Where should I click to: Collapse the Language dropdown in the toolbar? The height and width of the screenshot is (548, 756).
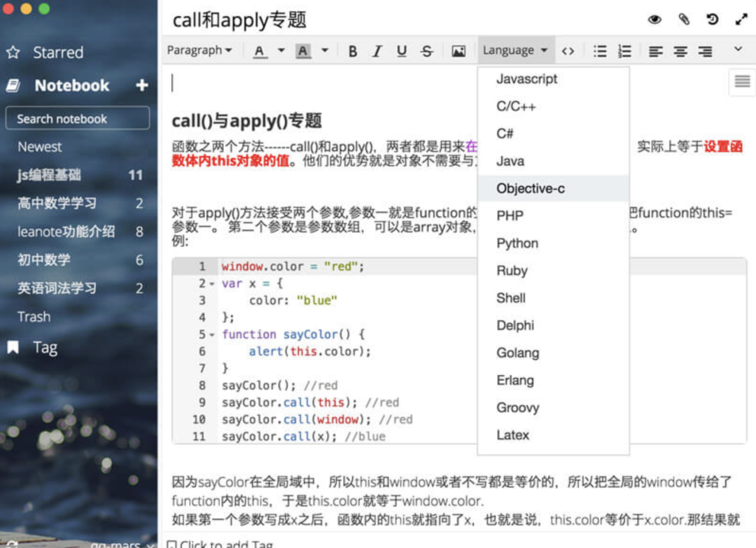[x=515, y=50]
